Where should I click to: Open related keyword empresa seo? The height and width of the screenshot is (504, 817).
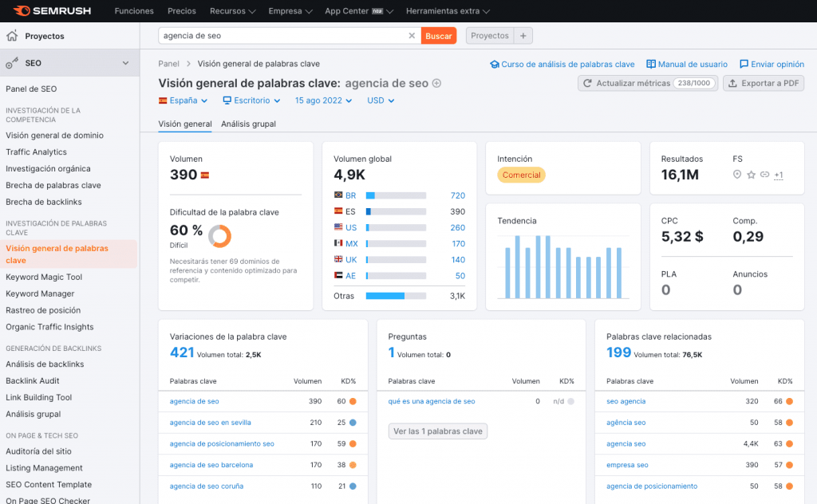pos(627,465)
